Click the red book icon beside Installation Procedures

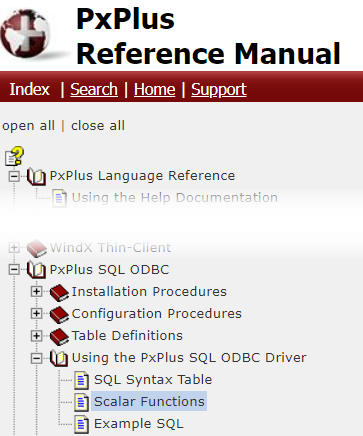click(x=59, y=292)
